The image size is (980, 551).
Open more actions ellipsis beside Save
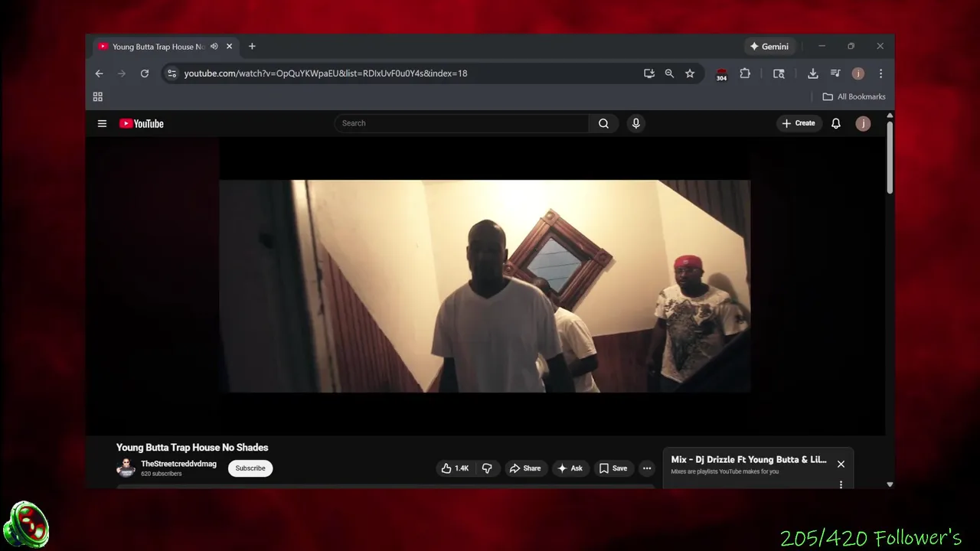[647, 468]
